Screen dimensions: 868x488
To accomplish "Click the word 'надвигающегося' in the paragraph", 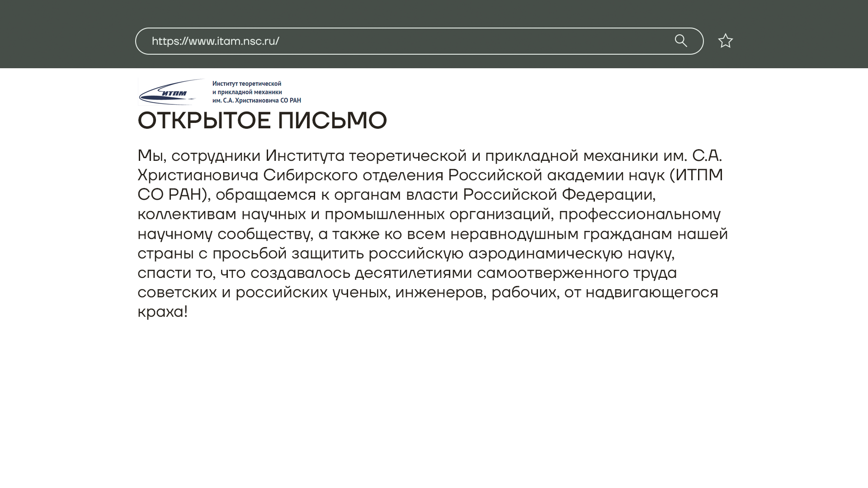I will [651, 292].
